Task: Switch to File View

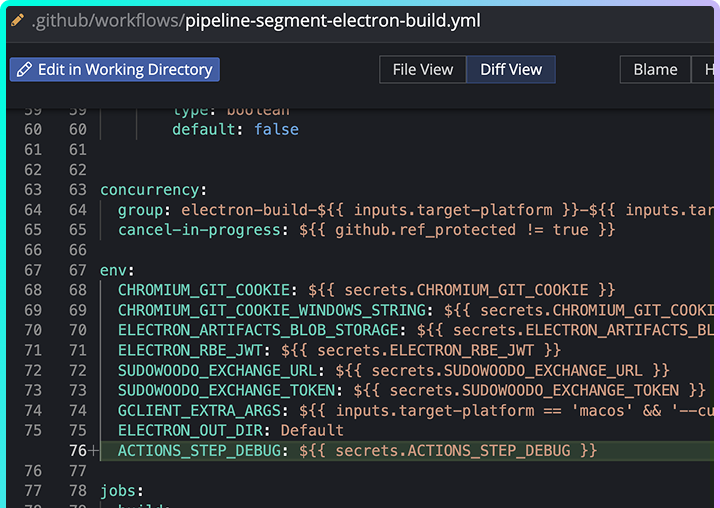Action: pyautogui.click(x=422, y=70)
